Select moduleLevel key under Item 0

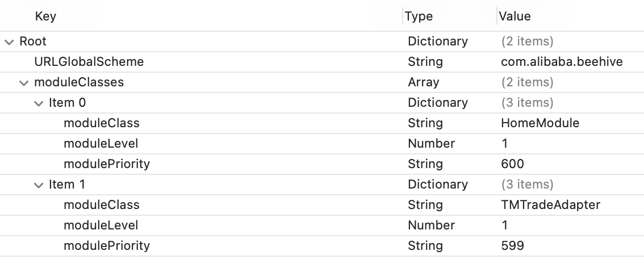pyautogui.click(x=101, y=144)
